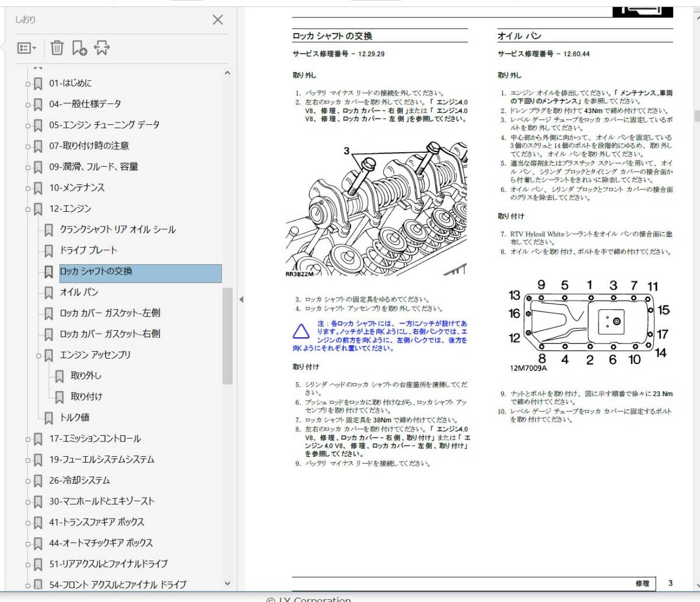Viewport: 700px width, 602px height.
Task: Open the 26-冷却システム bookmark
Action: (x=79, y=481)
